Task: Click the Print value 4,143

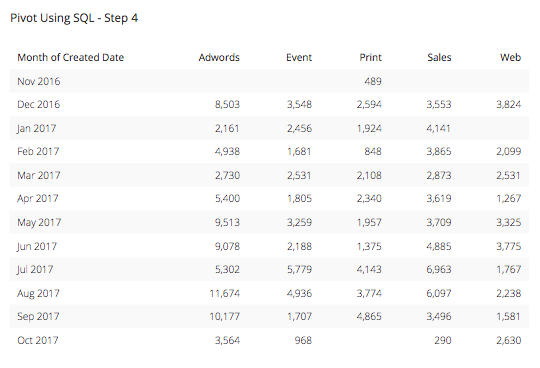Action: [369, 269]
